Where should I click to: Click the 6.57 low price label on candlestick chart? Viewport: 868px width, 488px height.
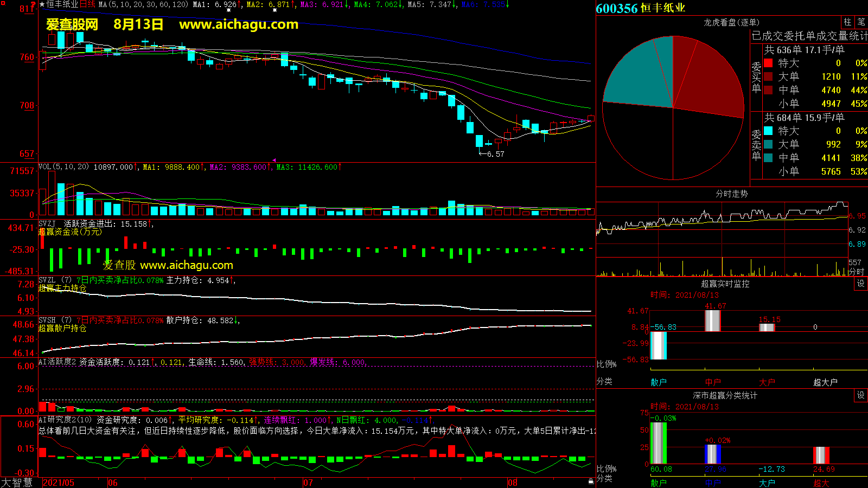[x=495, y=154]
